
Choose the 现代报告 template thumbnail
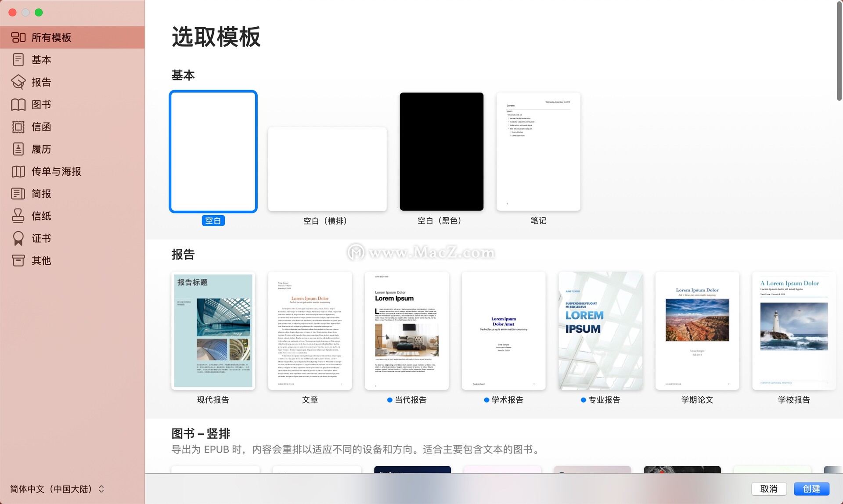[213, 331]
